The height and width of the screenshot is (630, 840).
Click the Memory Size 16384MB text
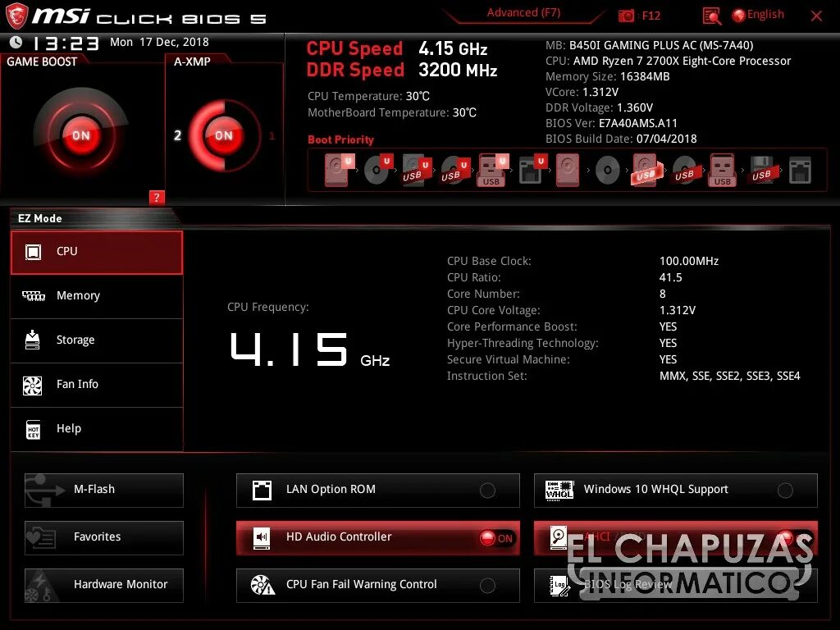pos(608,76)
